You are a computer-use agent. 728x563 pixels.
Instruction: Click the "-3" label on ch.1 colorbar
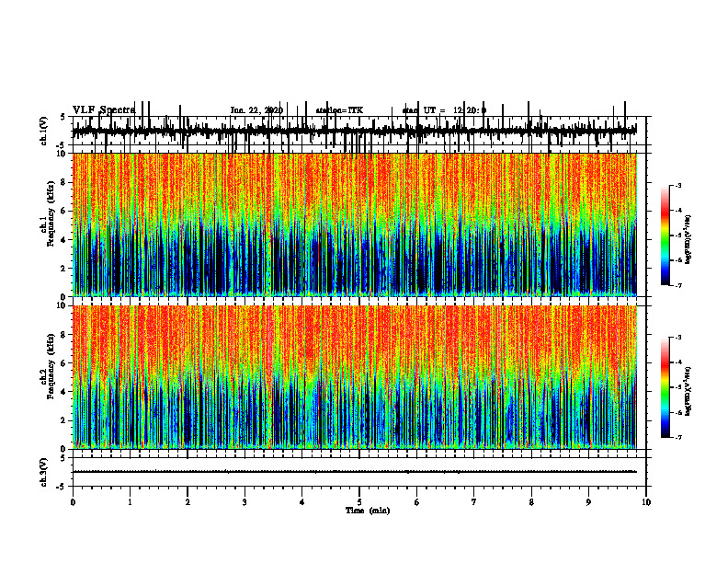(678, 185)
